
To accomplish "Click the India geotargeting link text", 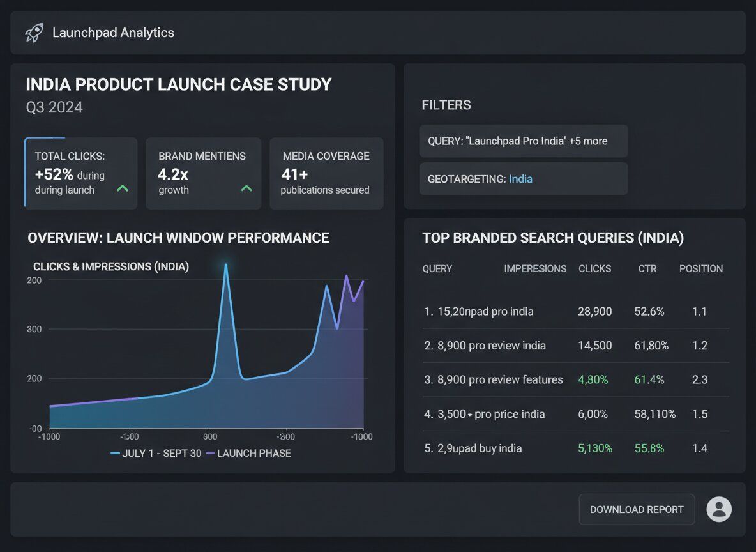I will 520,179.
